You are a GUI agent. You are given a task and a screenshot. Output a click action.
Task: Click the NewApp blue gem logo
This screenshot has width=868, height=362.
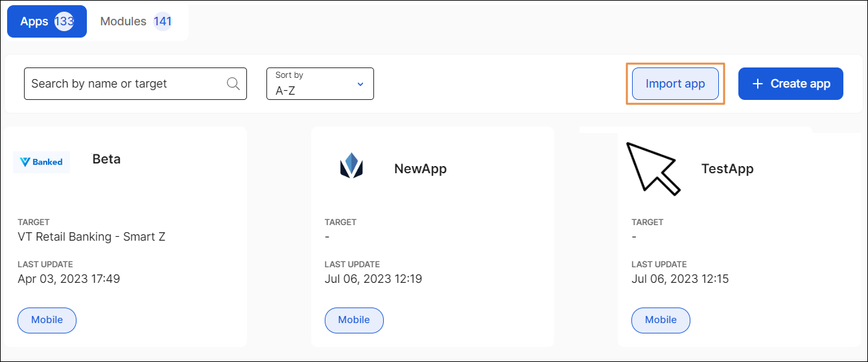point(351,165)
